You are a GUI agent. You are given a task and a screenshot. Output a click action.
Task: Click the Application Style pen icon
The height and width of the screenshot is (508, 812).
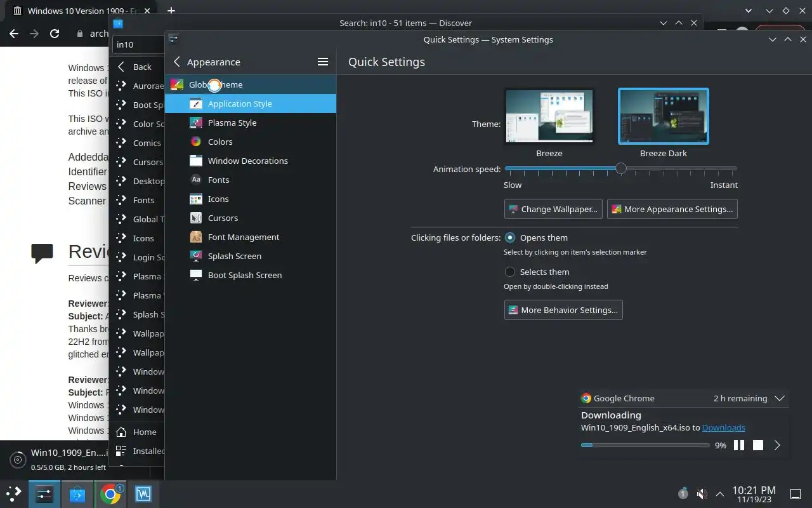196,104
